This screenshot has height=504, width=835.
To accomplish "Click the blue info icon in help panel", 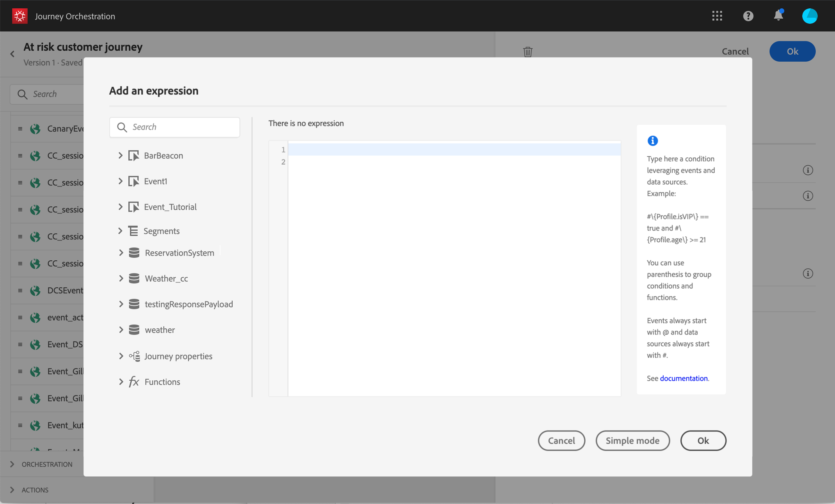I will coord(652,141).
